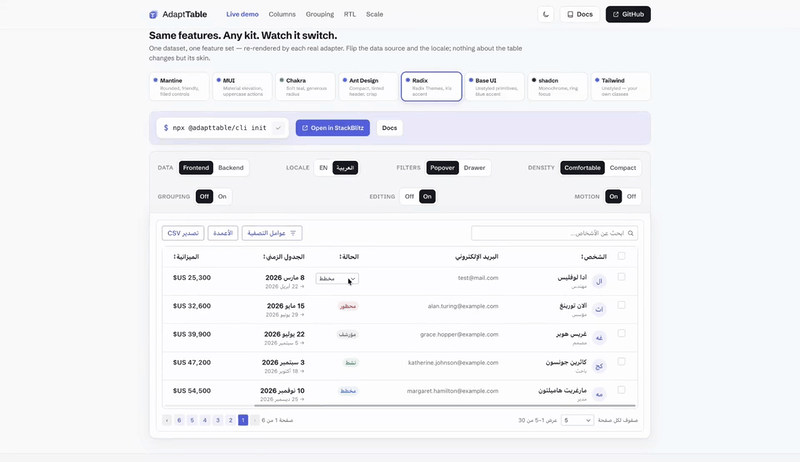Screen dimensions: 800x462
Task: Click alan.turing@example.com email cell
Action: (463, 306)
